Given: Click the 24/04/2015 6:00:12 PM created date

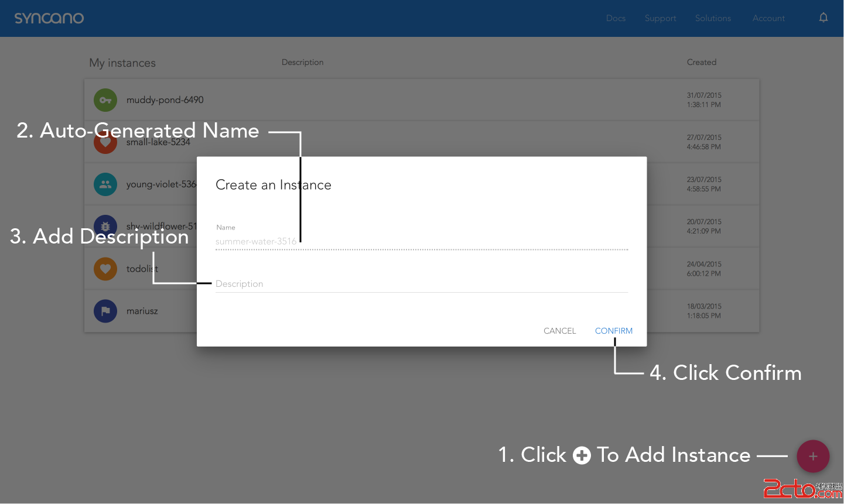Looking at the screenshot, I should [x=704, y=269].
